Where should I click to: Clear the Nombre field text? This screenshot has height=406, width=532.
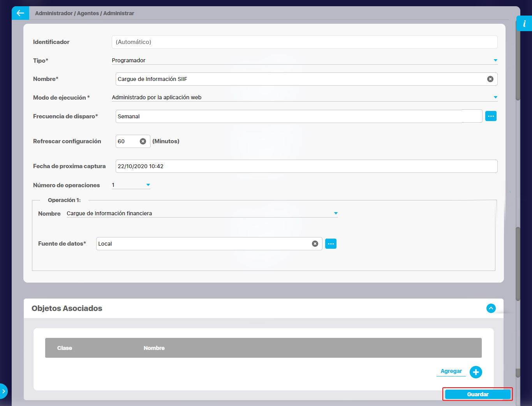click(x=490, y=79)
